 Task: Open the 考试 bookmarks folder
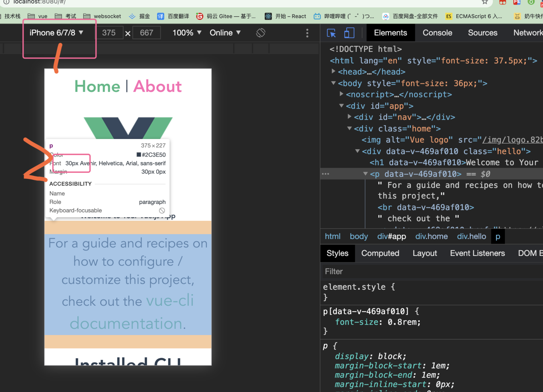pos(66,16)
